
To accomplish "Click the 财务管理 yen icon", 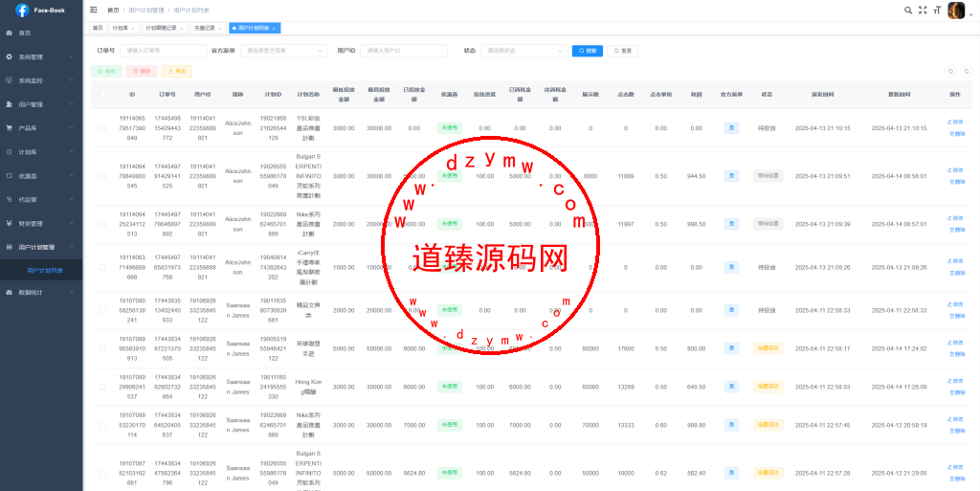I will click(x=9, y=224).
